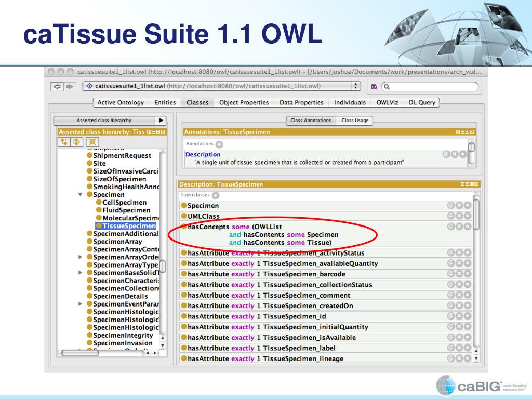Click the Description panel view control icons

click(x=470, y=184)
